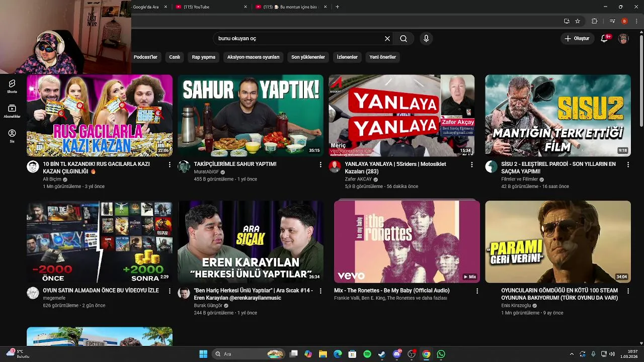Open Ali Biçim channel avatar
The width and height of the screenshot is (644, 362).
33,167
